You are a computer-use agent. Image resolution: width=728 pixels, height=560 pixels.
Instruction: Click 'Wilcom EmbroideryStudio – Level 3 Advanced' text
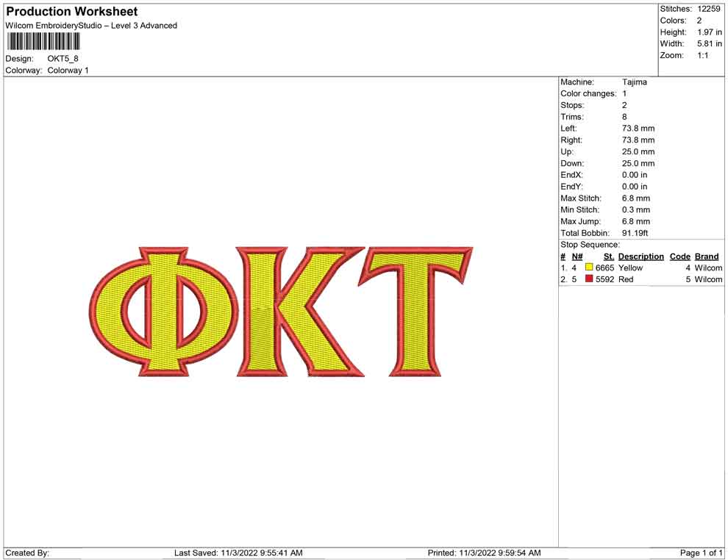point(91,26)
